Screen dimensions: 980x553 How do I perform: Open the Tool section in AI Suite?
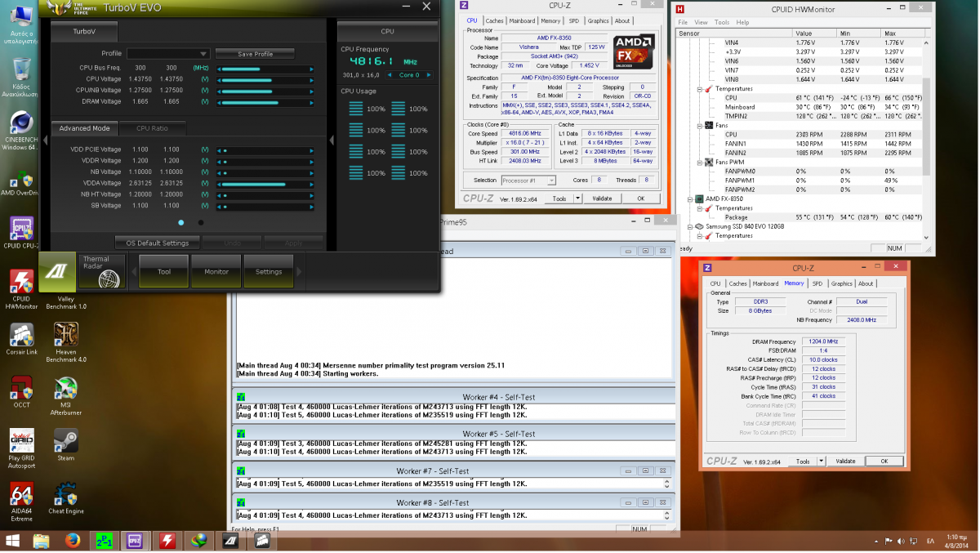[x=164, y=271]
